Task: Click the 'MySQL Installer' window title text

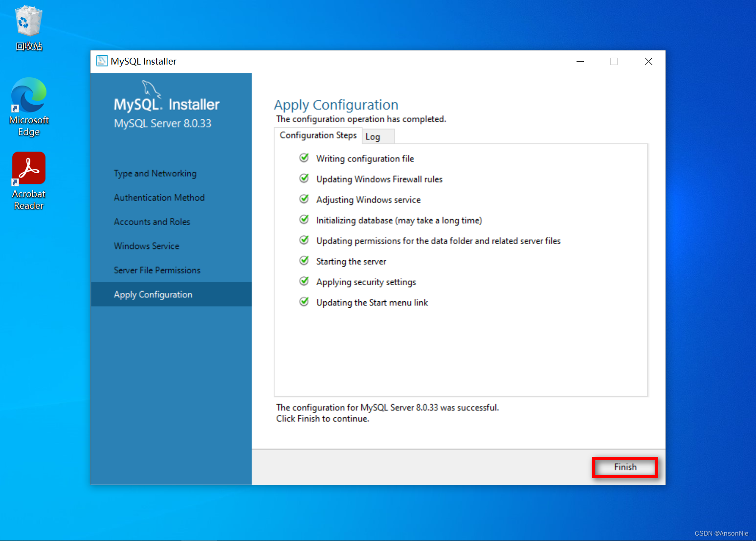Action: tap(143, 61)
